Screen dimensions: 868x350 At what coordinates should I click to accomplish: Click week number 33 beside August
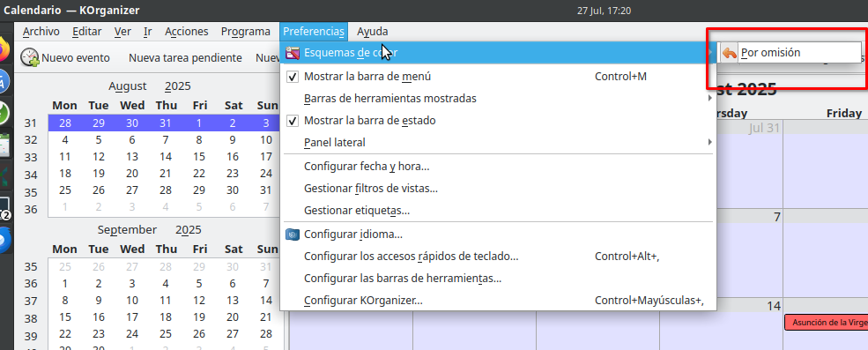click(x=31, y=157)
